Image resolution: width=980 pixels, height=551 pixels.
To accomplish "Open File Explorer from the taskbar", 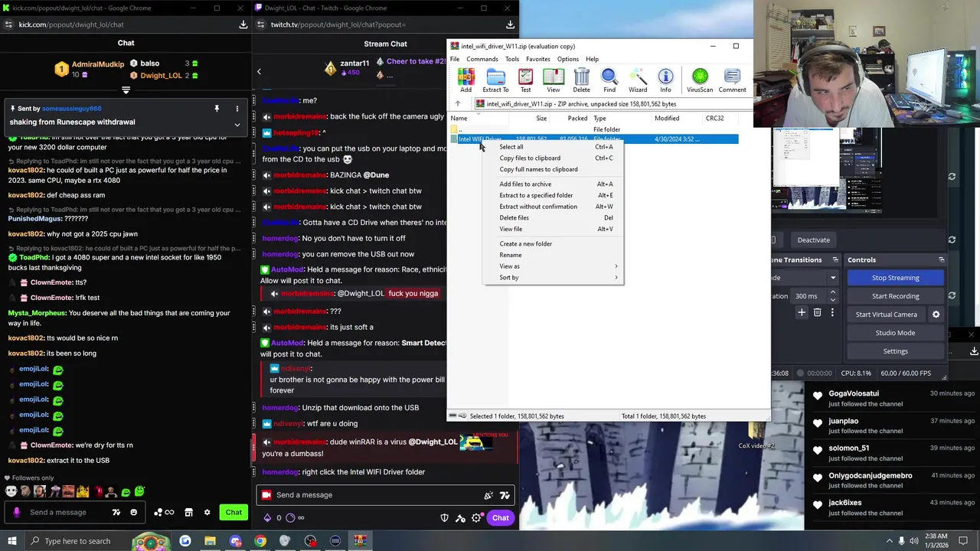I will (x=210, y=541).
